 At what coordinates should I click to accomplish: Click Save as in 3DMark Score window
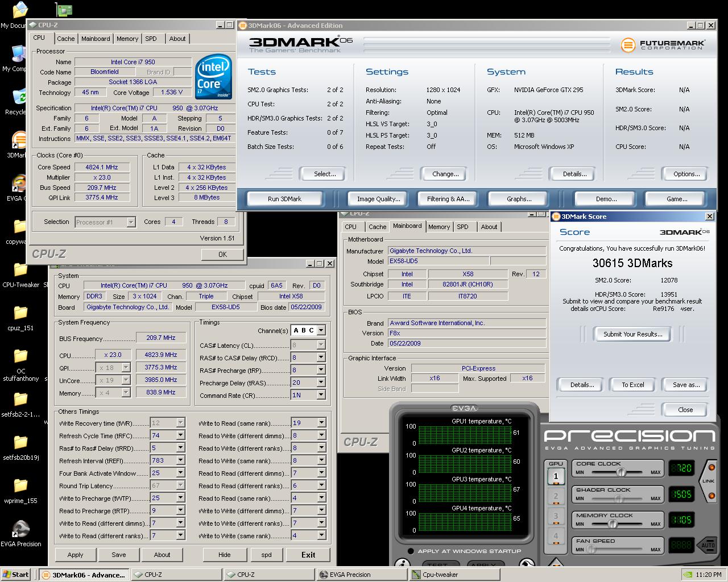coord(686,385)
